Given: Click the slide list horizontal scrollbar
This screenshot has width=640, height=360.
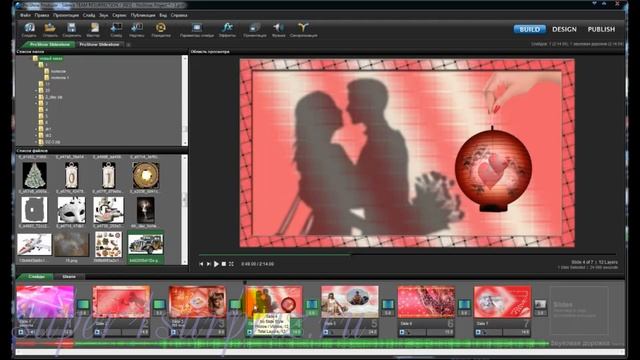Looking at the screenshot, I should pyautogui.click(x=320, y=351).
